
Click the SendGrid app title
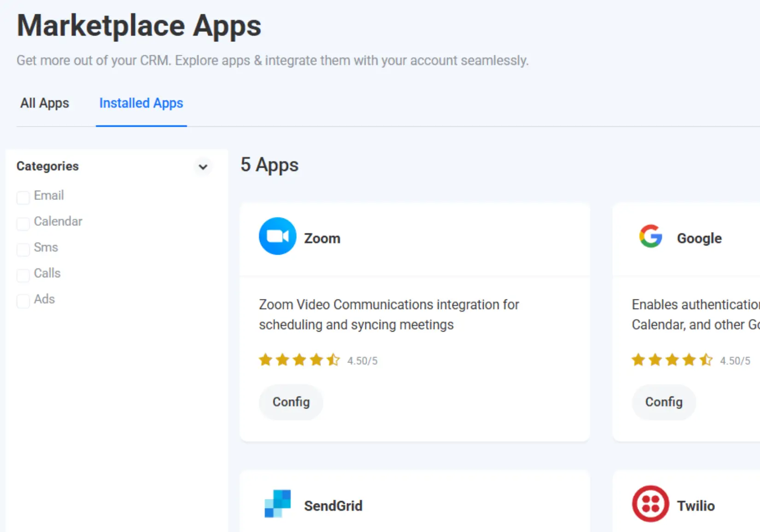pos(333,506)
